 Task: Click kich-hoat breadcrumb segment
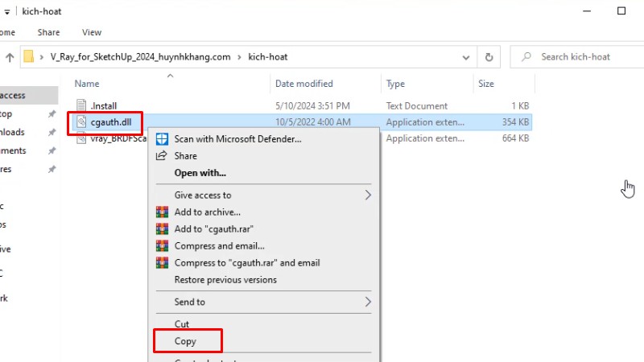click(x=268, y=57)
